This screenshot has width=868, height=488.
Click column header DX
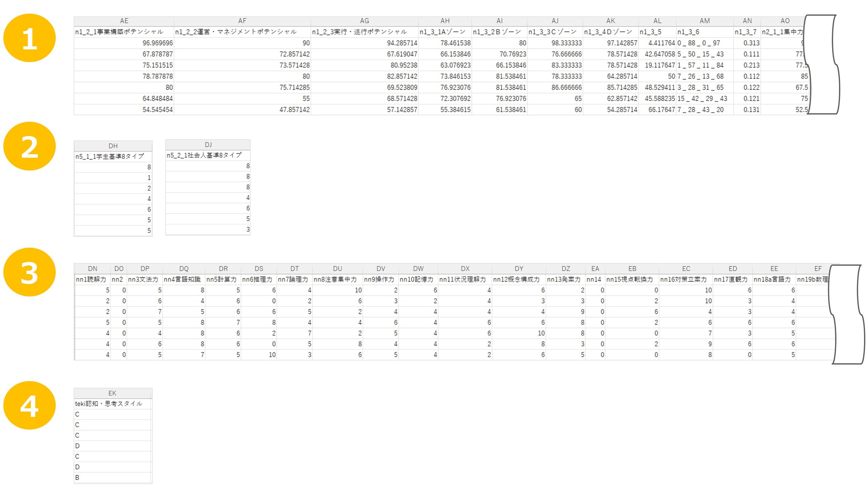(x=465, y=269)
